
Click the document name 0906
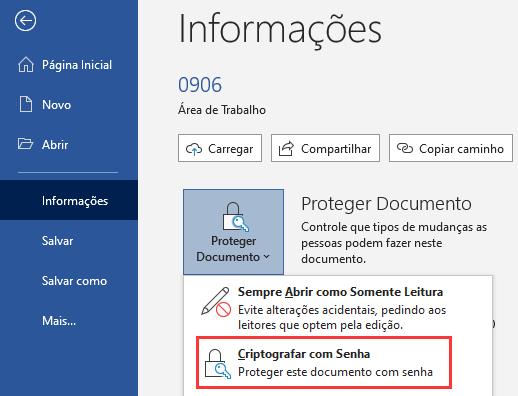200,85
